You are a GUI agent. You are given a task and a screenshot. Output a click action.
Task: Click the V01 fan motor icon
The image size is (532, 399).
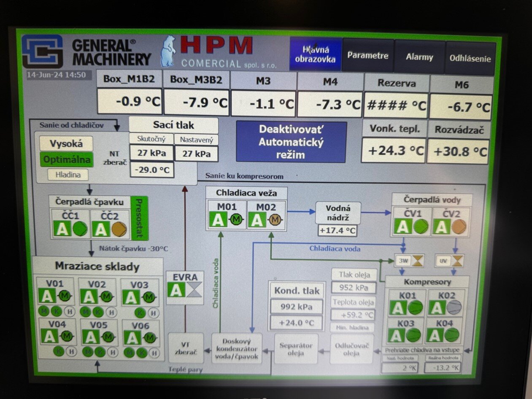(65, 296)
